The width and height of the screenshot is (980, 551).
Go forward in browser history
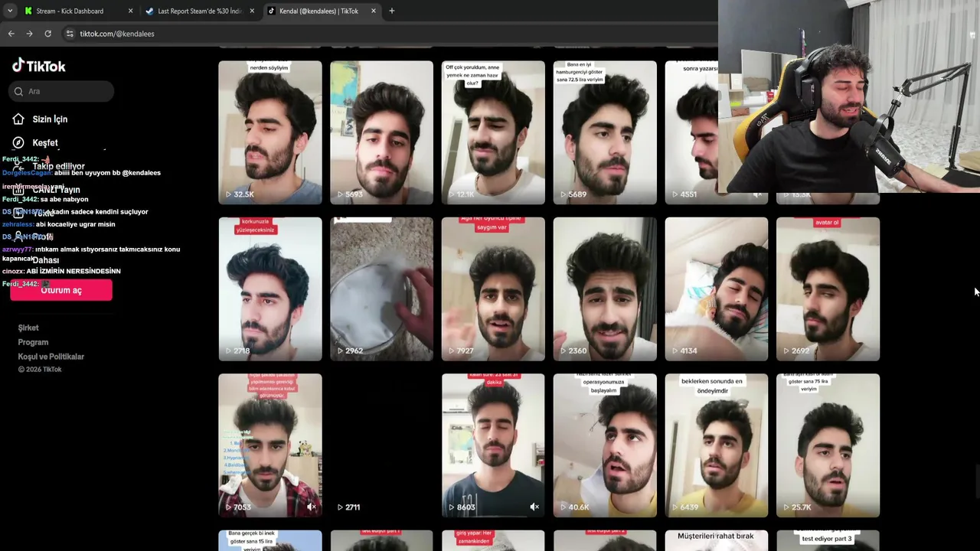pos(29,34)
